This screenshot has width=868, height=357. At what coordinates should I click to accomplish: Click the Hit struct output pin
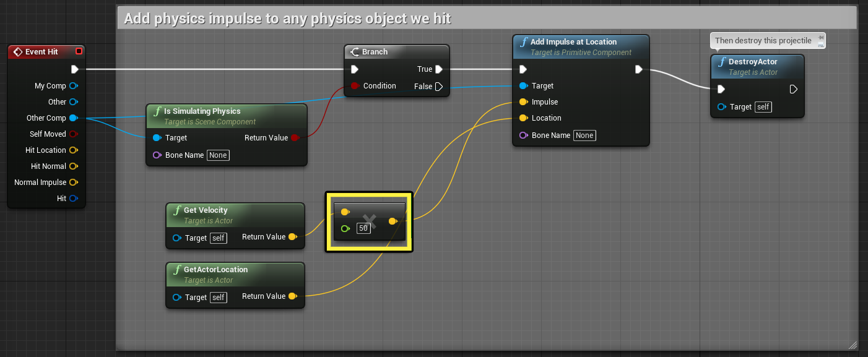click(x=73, y=198)
